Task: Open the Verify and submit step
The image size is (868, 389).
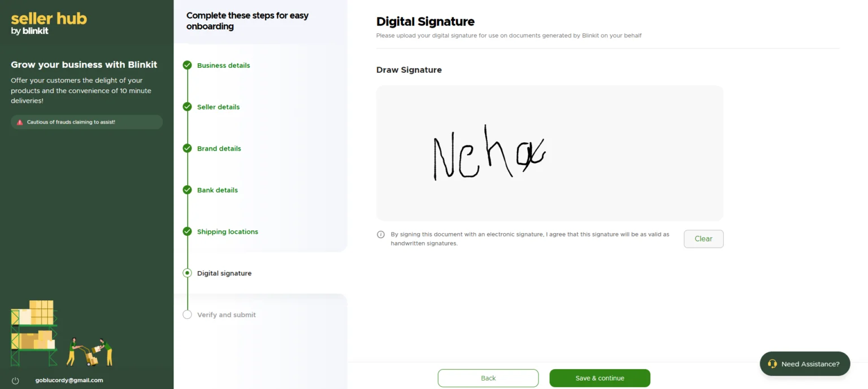Action: point(226,314)
